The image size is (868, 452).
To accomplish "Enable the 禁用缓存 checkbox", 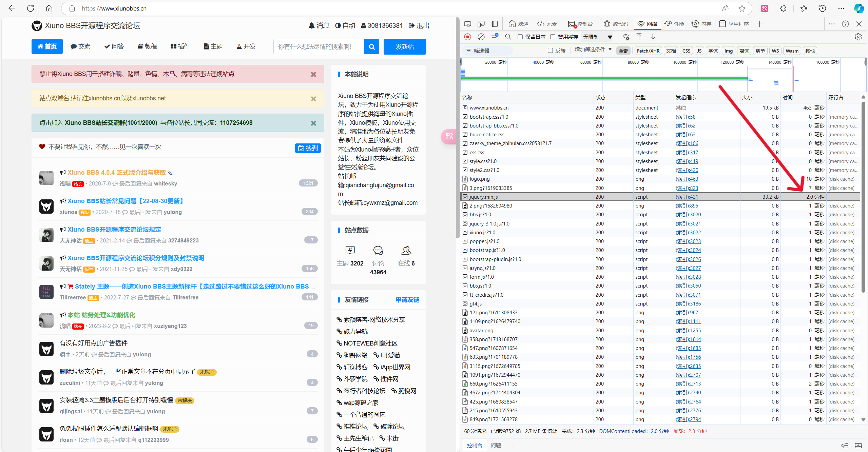I will coord(553,37).
